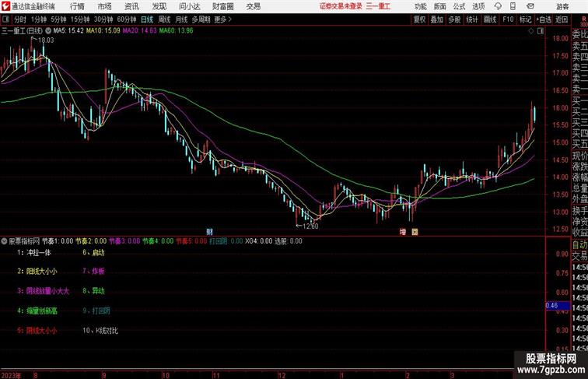Viewport: 588px width, 379px height.
Task: Expand the 三一重工 main chart indicator dropdown
Action: click(x=48, y=31)
